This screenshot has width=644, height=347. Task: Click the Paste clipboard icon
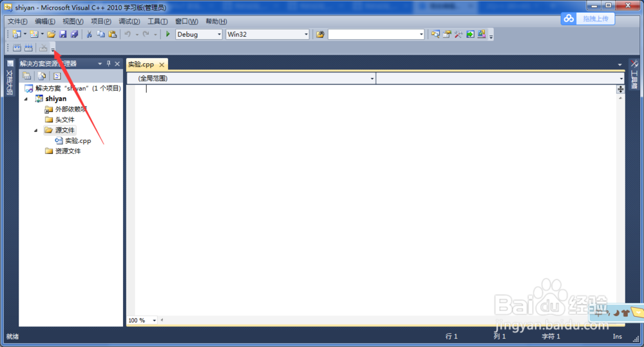[113, 35]
